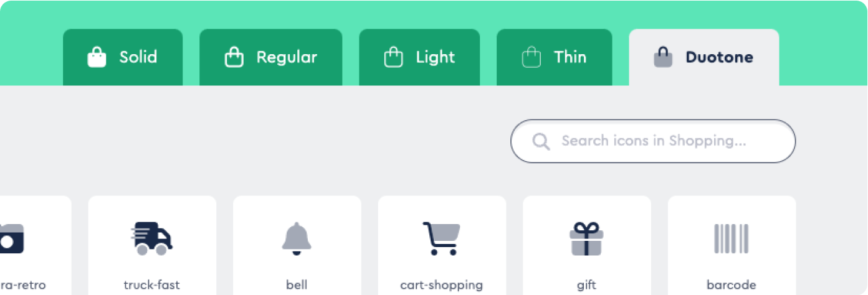Select the bell icon
868x295 pixels.
coord(297,238)
